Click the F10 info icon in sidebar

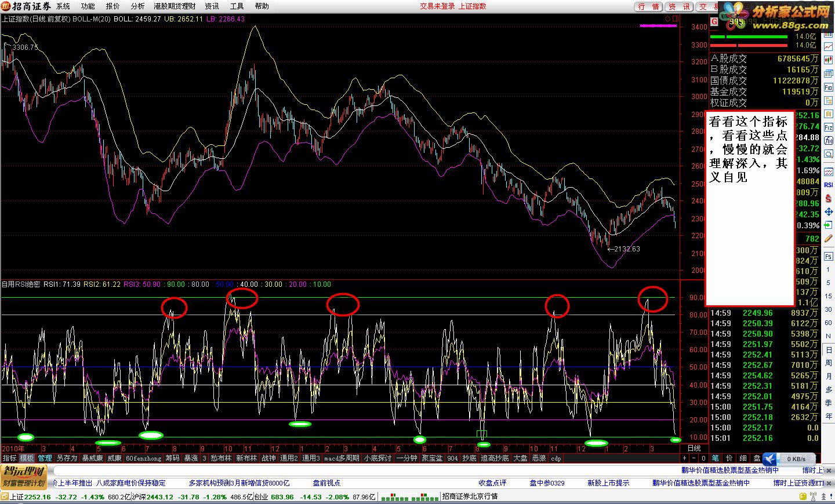point(829,87)
